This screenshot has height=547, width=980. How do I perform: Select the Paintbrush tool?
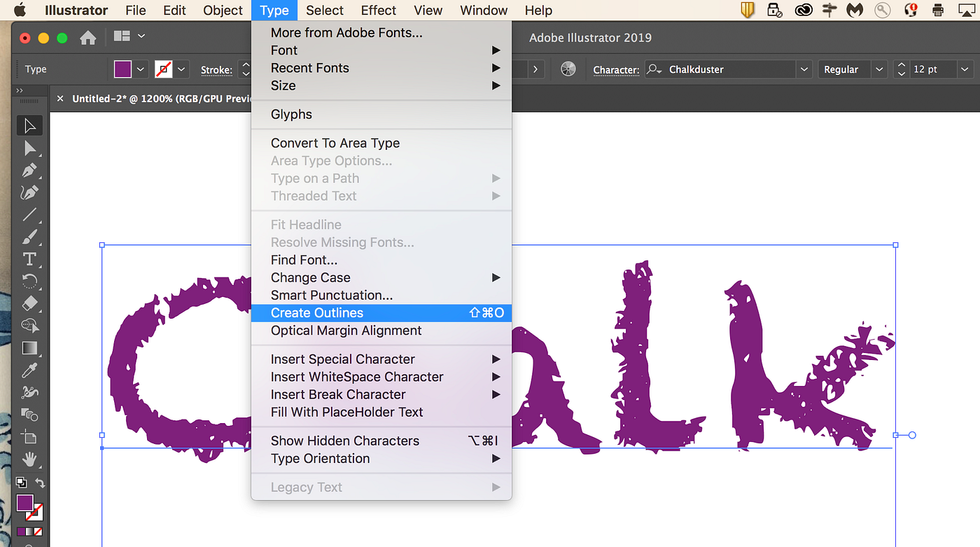[29, 237]
